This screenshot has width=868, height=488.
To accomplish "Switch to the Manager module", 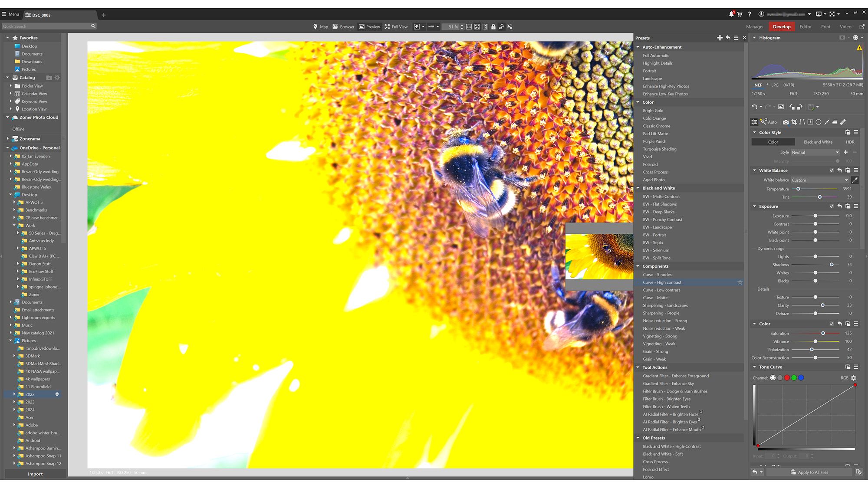I will click(755, 26).
